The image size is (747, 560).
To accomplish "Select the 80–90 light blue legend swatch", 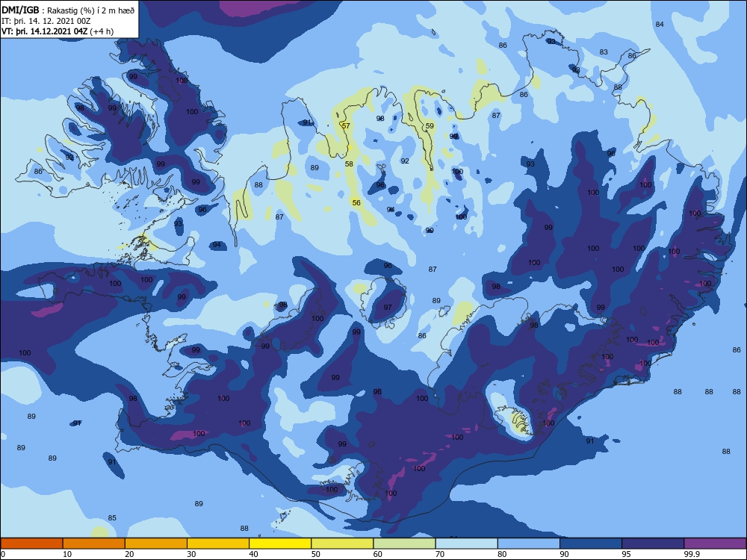I will point(528,544).
